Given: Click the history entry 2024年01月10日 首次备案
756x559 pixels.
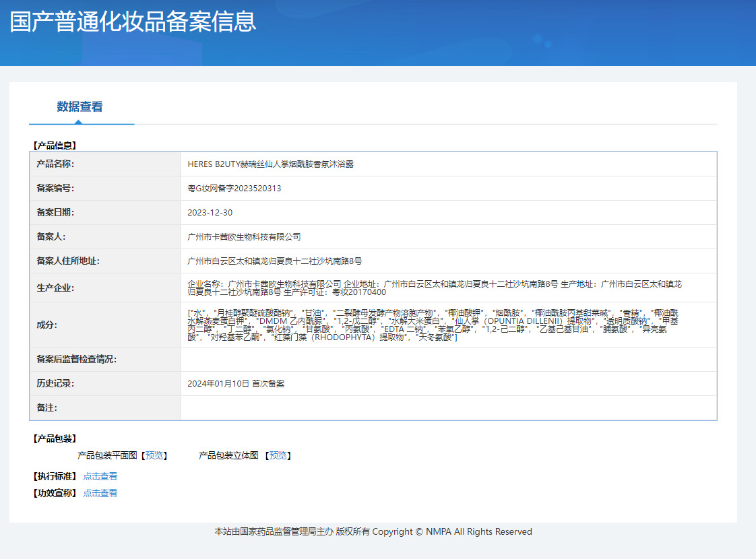Looking at the screenshot, I should pyautogui.click(x=236, y=384).
